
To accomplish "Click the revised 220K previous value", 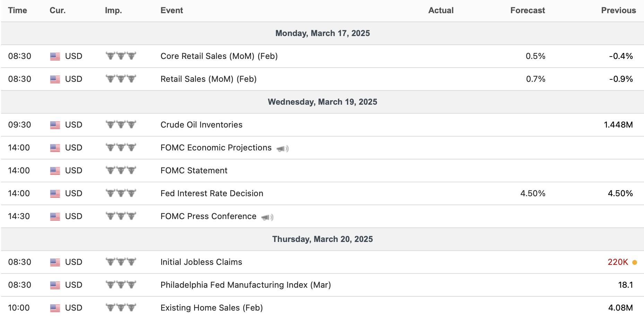I will (618, 262).
